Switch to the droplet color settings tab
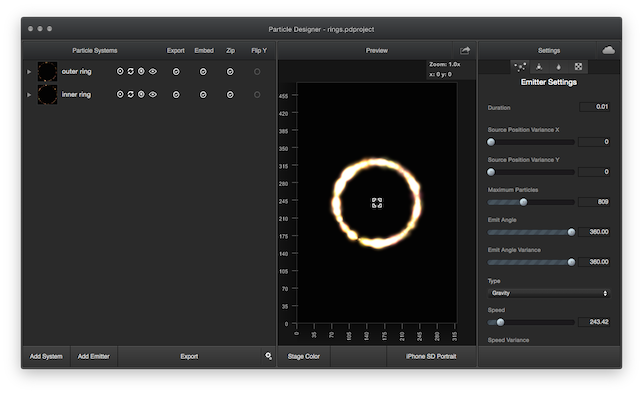This screenshot has width=643, height=394. click(x=559, y=66)
